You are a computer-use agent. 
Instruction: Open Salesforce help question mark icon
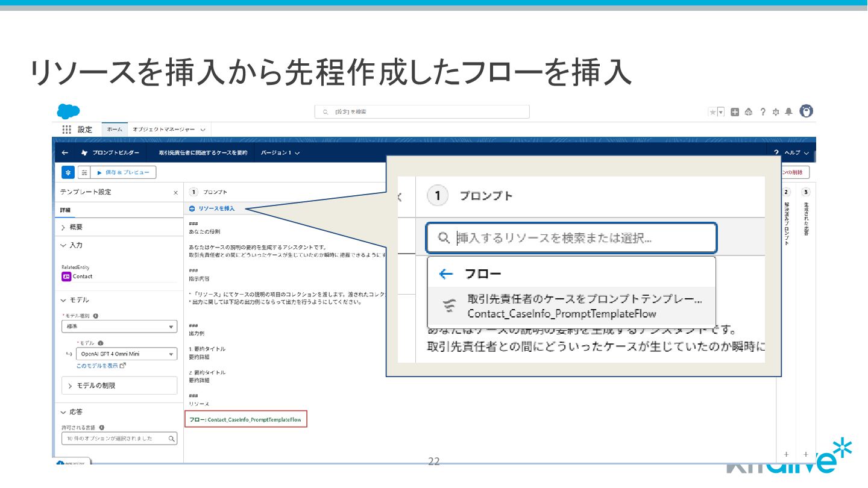[x=763, y=112]
